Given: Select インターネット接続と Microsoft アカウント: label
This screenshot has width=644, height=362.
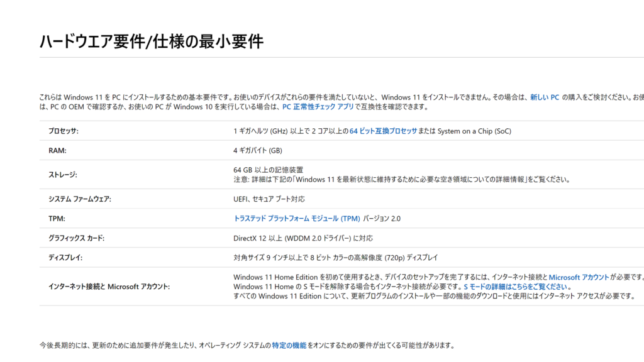Looking at the screenshot, I should point(109,287).
